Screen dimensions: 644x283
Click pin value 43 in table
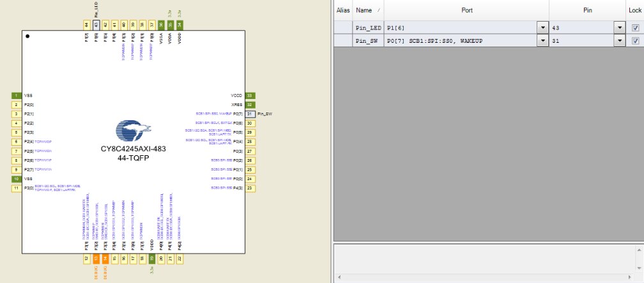coord(556,28)
